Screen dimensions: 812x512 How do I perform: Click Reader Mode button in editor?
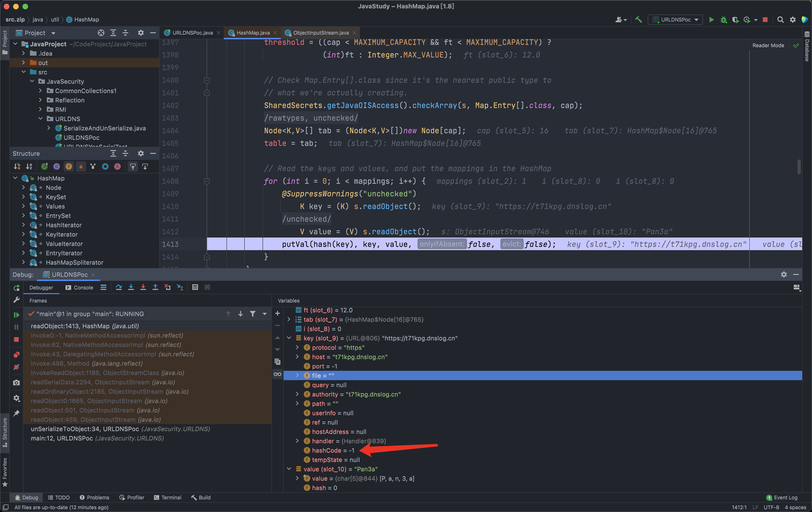click(x=768, y=46)
